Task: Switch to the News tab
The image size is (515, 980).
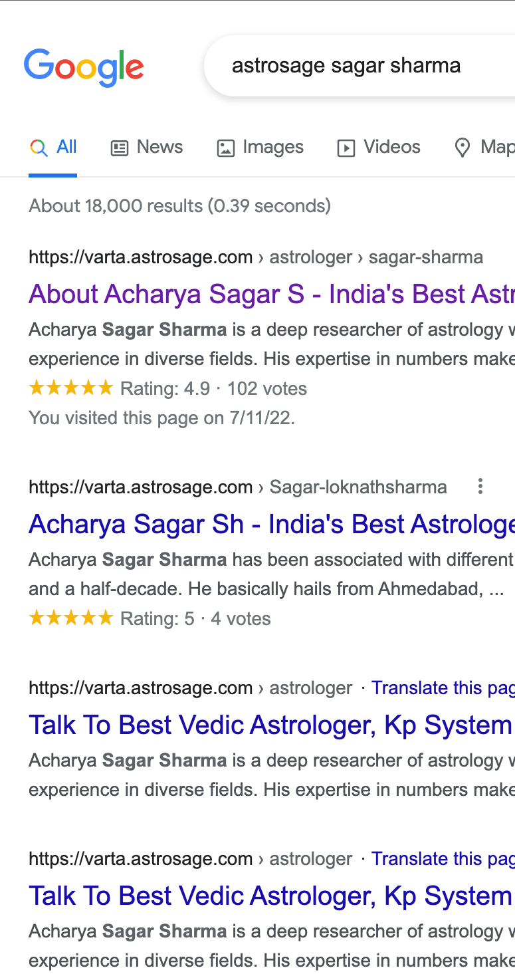Action: pyautogui.click(x=159, y=147)
